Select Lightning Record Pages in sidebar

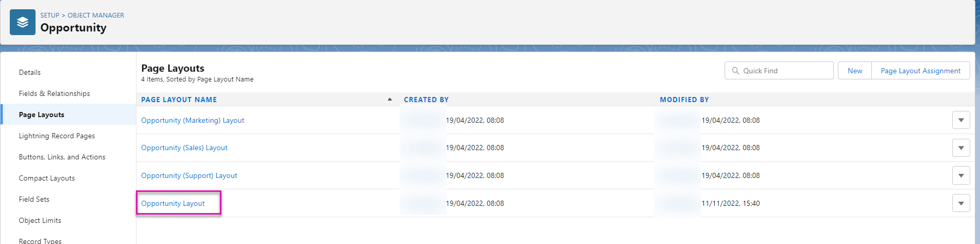point(57,136)
